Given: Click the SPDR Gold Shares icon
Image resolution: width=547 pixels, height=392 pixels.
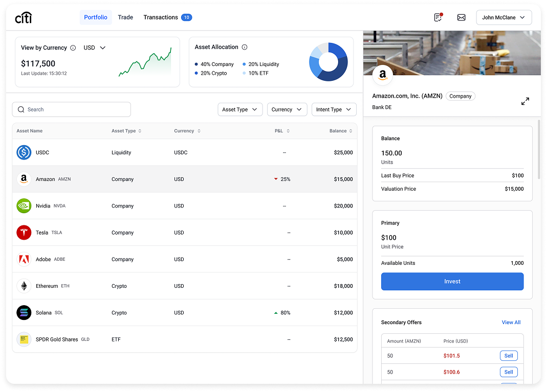Looking at the screenshot, I should [x=24, y=339].
